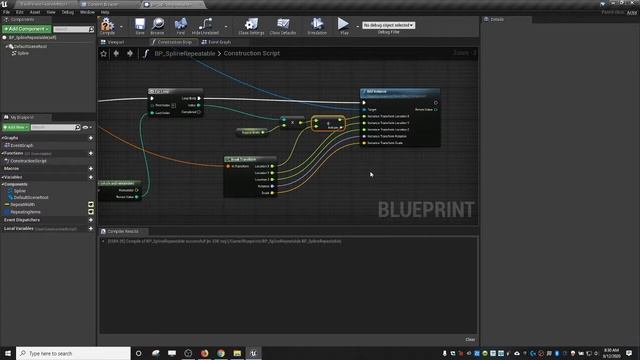Click the function icon beside BP_SplineRepeatable breadcrumb

[x=146, y=53]
